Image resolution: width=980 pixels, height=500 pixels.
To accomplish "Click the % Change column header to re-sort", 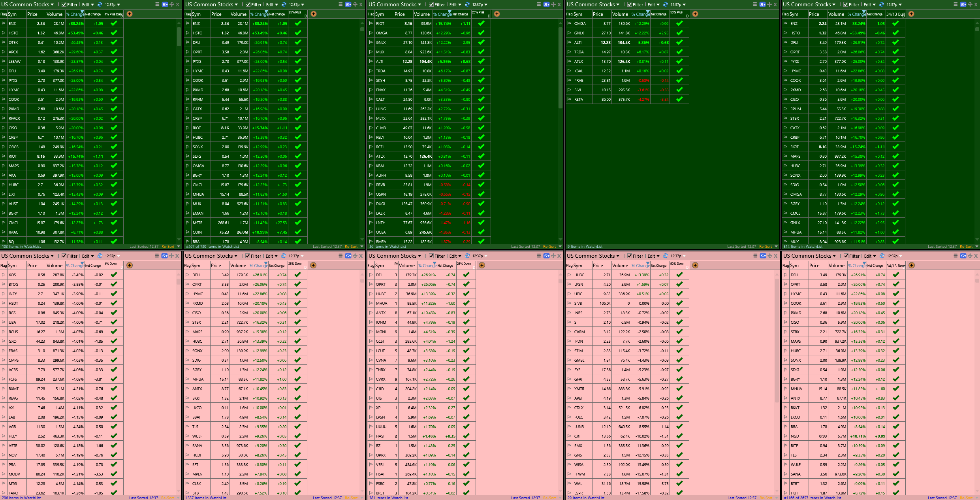I will 75,14.
